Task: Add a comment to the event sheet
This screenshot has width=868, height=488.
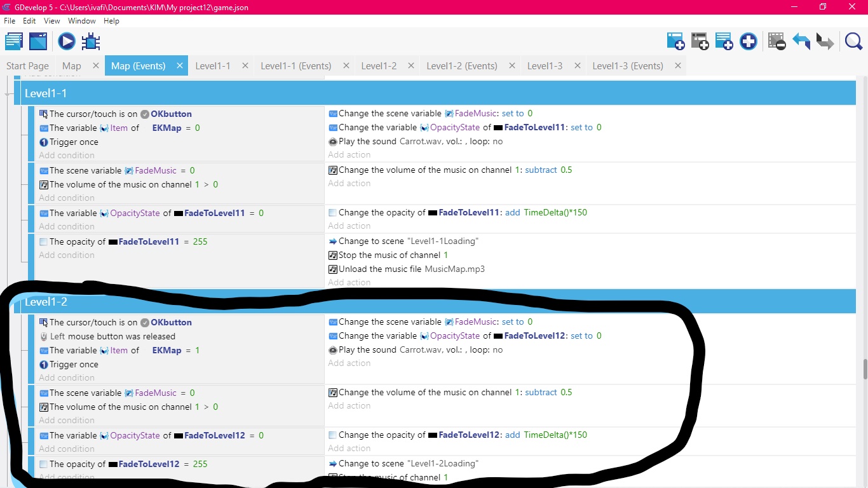Action: [x=724, y=41]
